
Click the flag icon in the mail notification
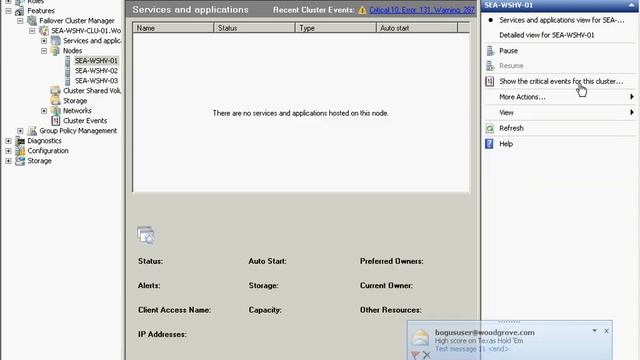tap(415, 355)
